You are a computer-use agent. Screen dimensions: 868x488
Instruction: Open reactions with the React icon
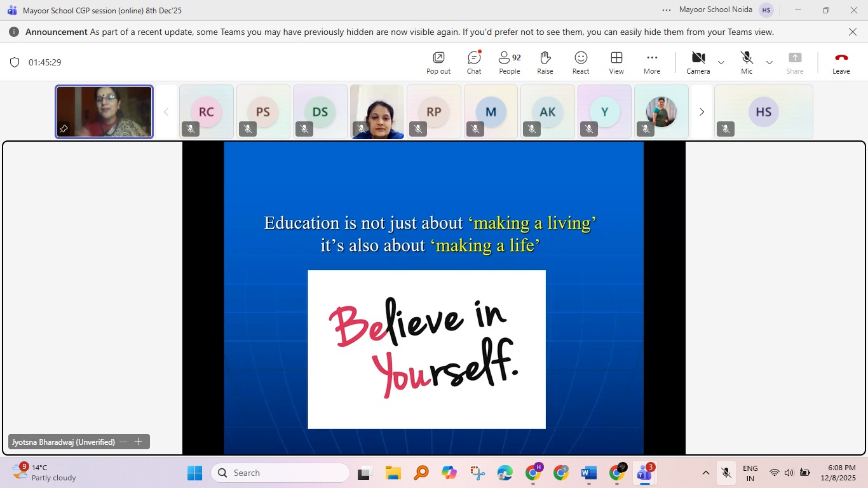580,62
